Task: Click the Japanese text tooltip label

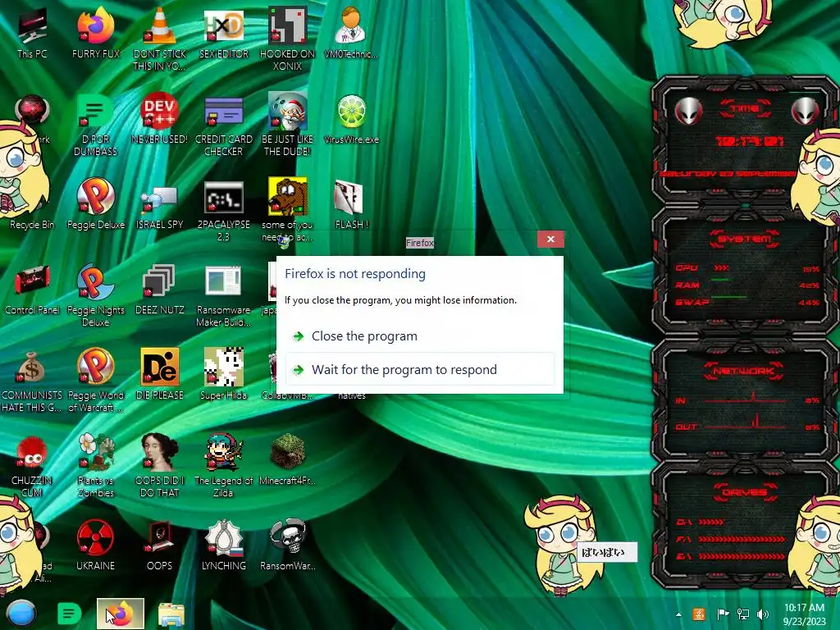Action: [x=607, y=552]
